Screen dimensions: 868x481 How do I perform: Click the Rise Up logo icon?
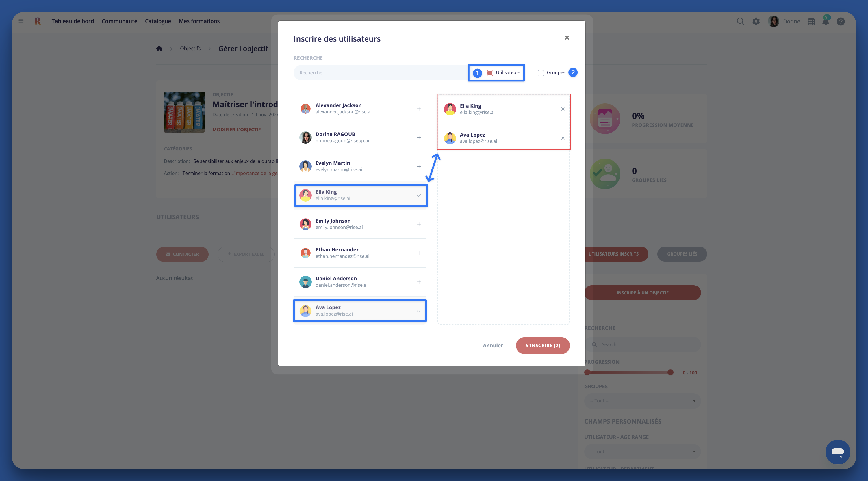click(38, 21)
